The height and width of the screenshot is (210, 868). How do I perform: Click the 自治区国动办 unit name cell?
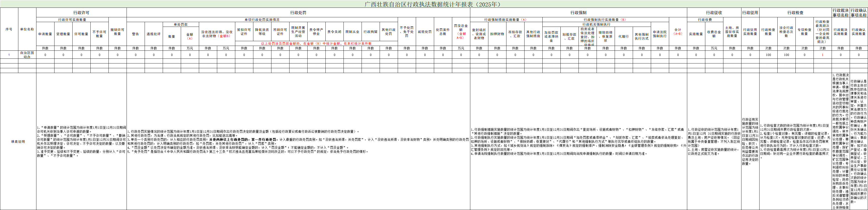(x=27, y=55)
